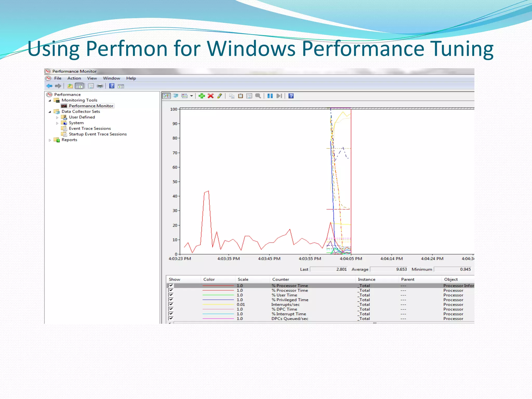The image size is (532, 399).
Task: Click the Back arrow in the toolbar
Action: (x=49, y=86)
